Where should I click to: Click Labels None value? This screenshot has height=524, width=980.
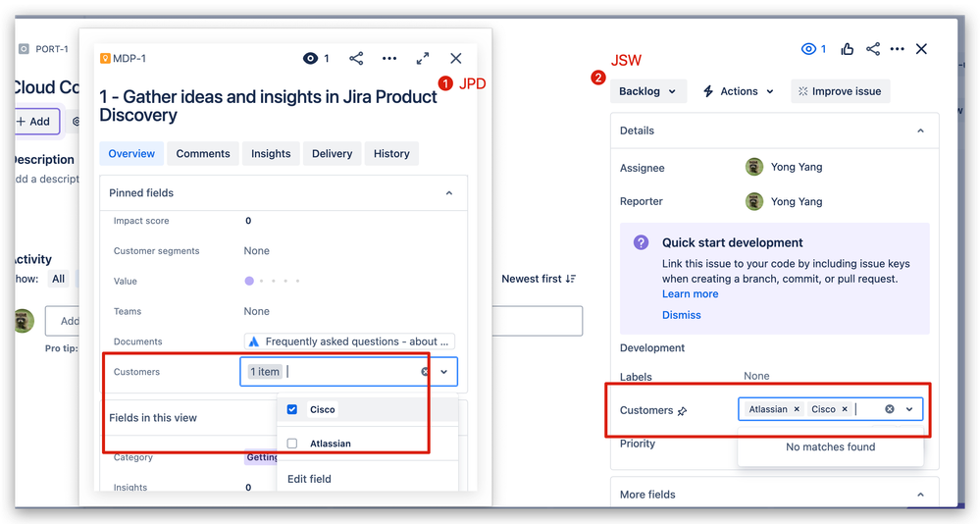click(757, 376)
